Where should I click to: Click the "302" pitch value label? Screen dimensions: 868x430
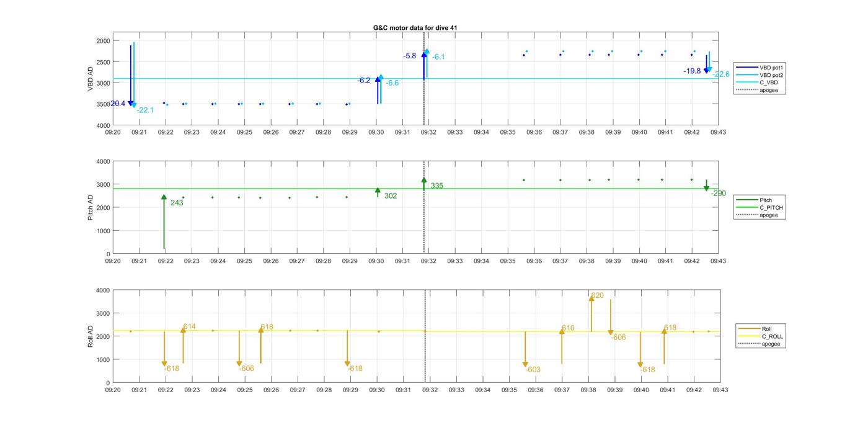click(391, 196)
